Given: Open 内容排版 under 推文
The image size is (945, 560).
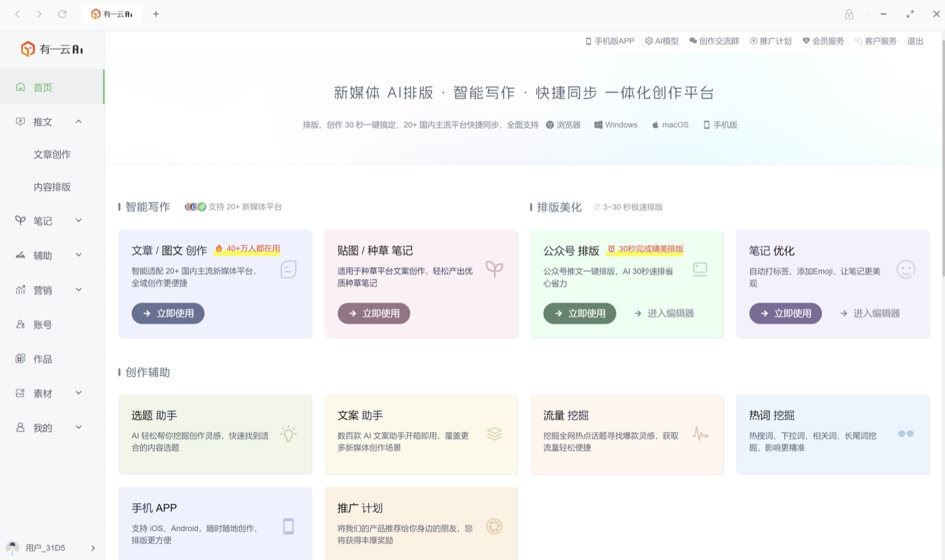Looking at the screenshot, I should (52, 187).
